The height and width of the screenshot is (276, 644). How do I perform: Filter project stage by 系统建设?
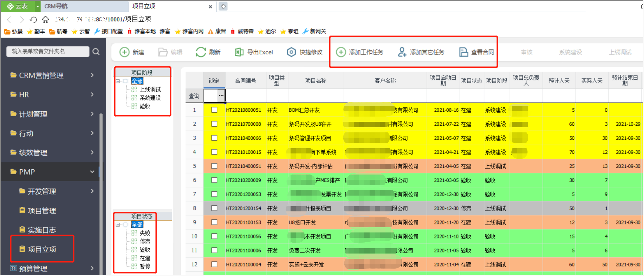(150, 98)
